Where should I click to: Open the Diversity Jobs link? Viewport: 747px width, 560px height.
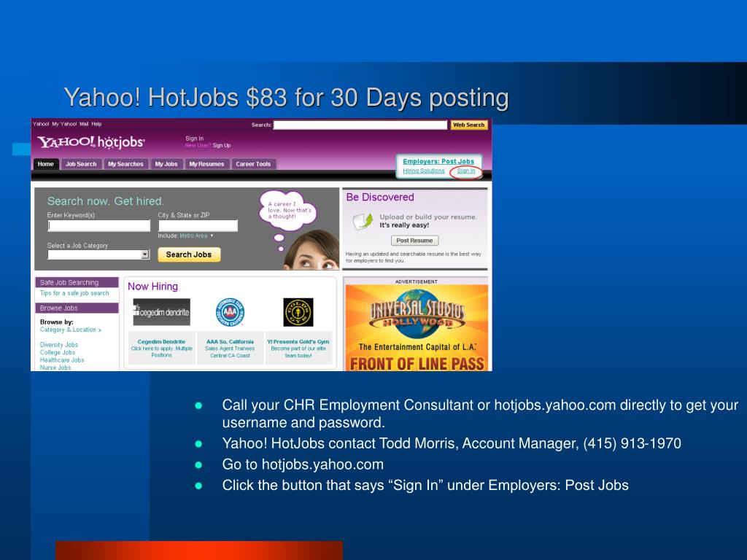tap(58, 345)
